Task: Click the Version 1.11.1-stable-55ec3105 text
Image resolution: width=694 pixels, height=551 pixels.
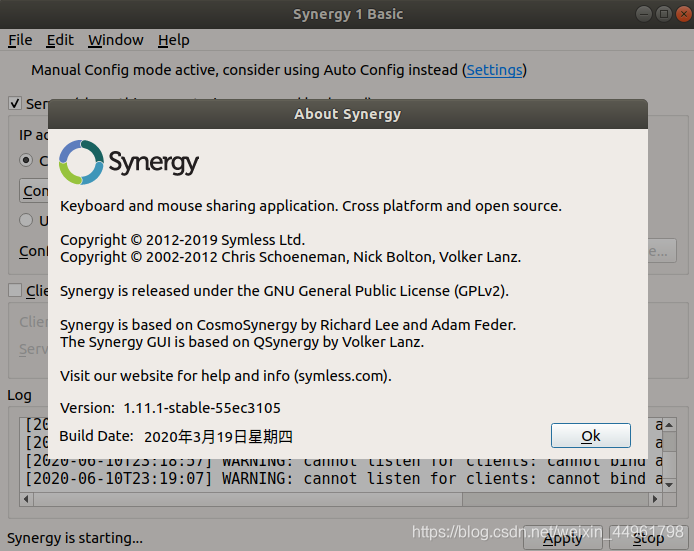Action: pos(170,408)
